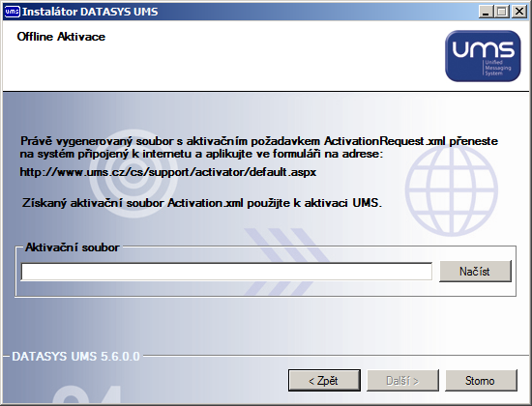Click the ActivationRequest.xml instruction paragraph
Screen dimensions: 532x406
tap(259, 147)
